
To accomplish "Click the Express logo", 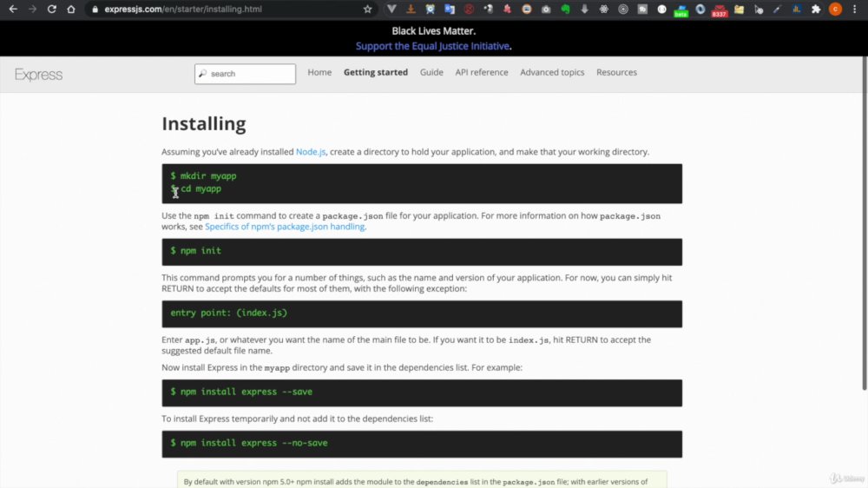I will [38, 74].
